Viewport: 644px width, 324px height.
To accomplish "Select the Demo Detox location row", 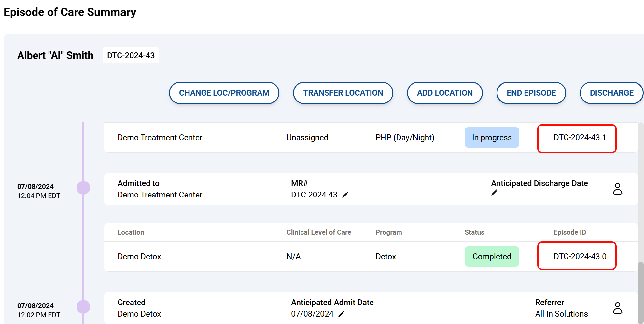I will click(139, 257).
